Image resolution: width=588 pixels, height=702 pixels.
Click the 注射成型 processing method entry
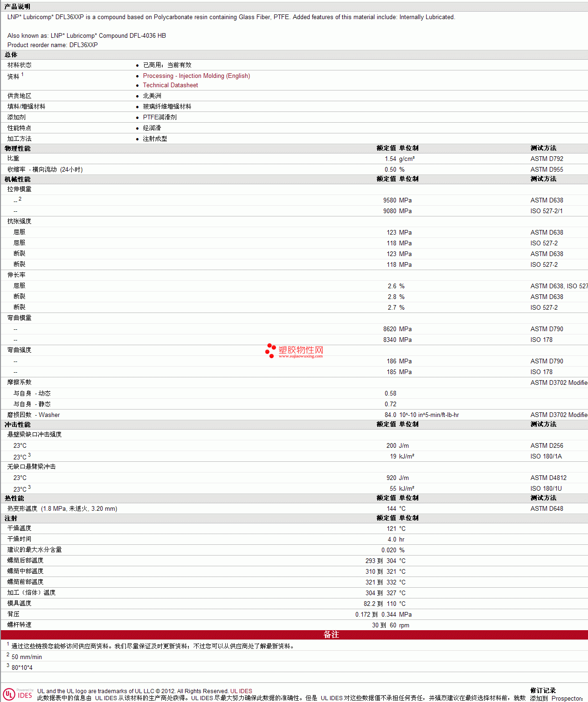(x=155, y=139)
